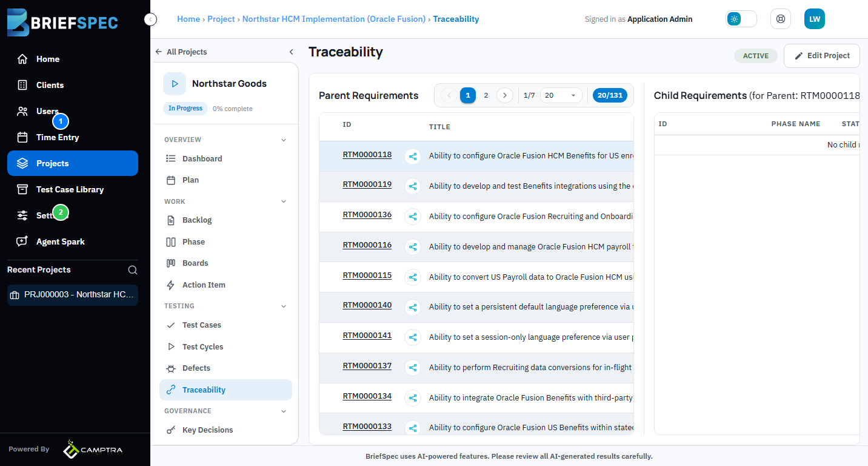Go to previous page of parent requirements
This screenshot has height=466, width=868.
coord(449,95)
